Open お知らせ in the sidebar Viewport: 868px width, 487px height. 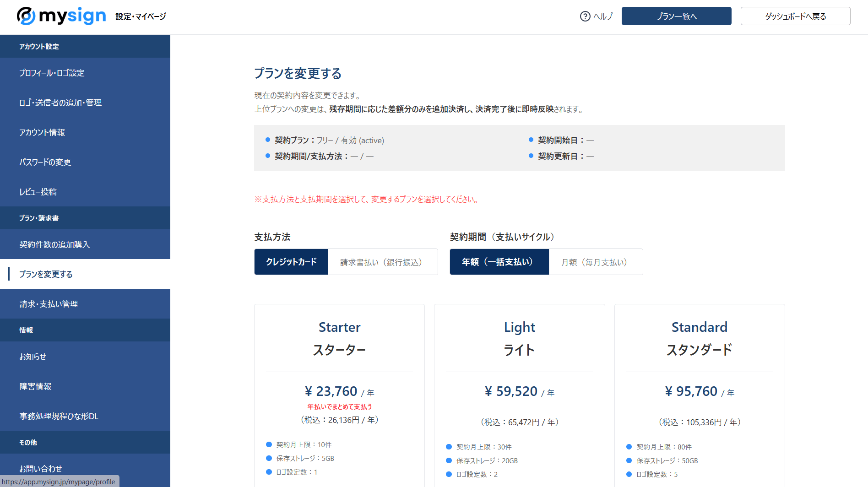[x=33, y=357]
